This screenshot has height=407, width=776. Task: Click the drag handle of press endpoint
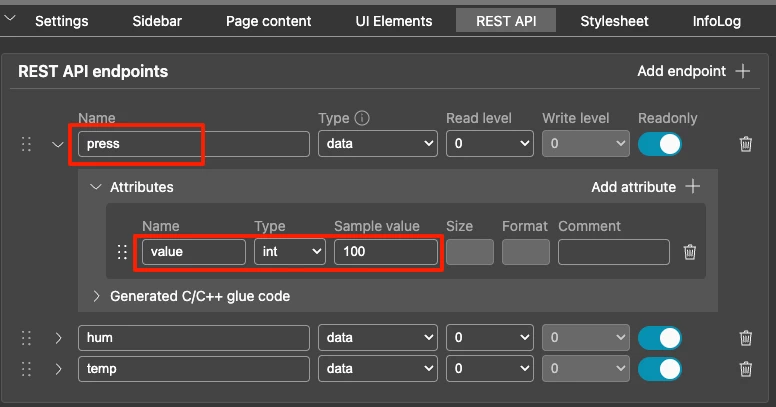[x=27, y=144]
